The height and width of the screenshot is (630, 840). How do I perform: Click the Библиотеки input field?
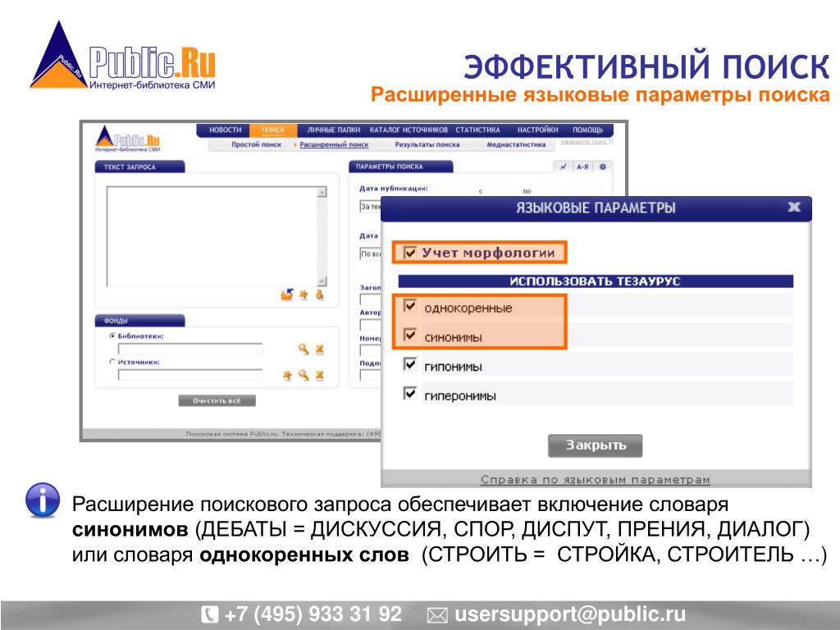tap(190, 349)
